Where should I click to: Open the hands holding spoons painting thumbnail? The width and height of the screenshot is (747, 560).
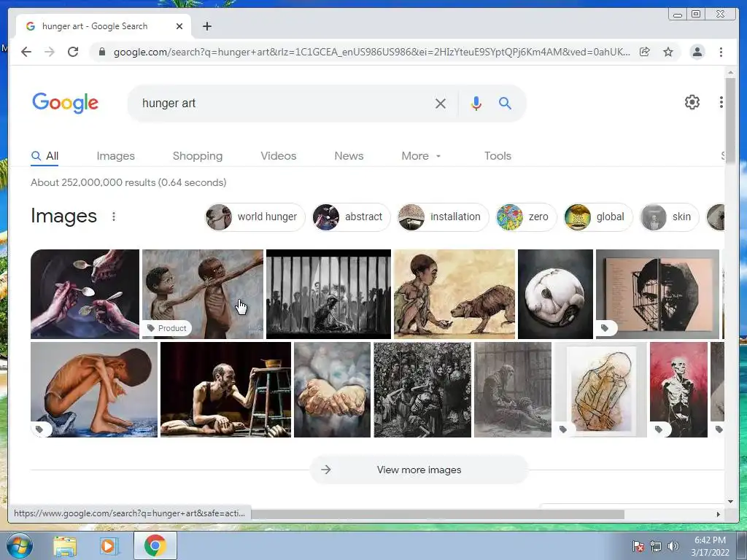tap(85, 295)
